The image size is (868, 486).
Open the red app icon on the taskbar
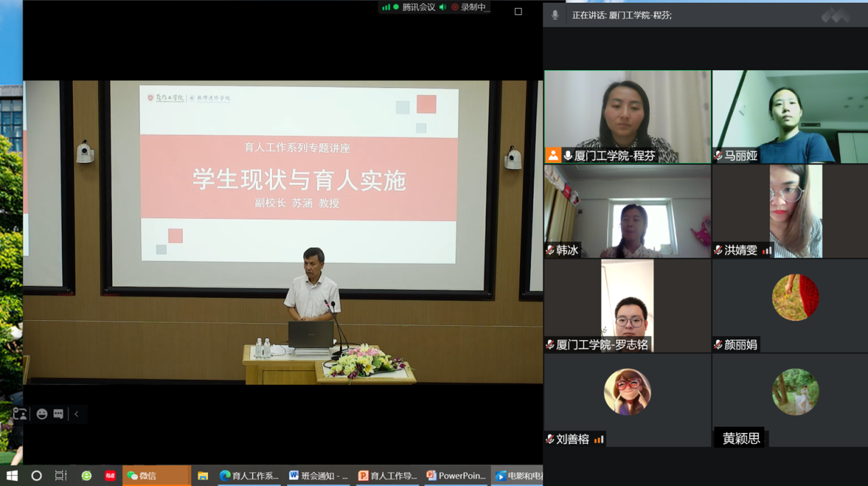tap(110, 475)
